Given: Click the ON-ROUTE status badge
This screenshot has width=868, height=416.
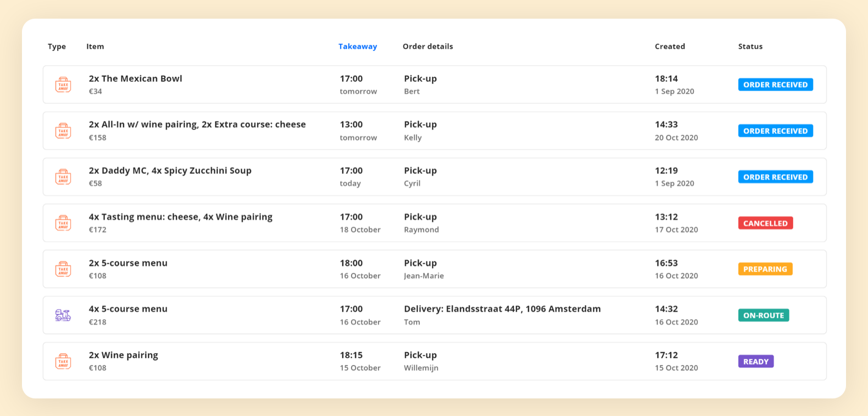Looking at the screenshot, I should click(764, 315).
